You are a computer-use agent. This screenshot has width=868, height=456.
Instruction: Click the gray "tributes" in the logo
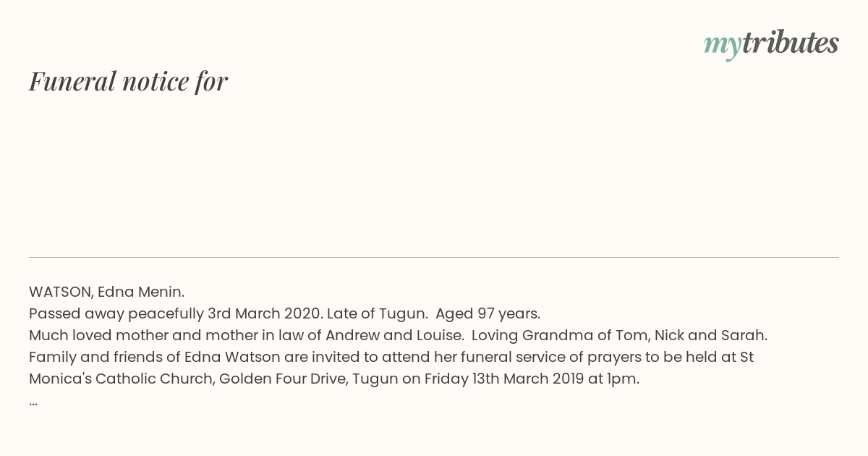[790, 43]
